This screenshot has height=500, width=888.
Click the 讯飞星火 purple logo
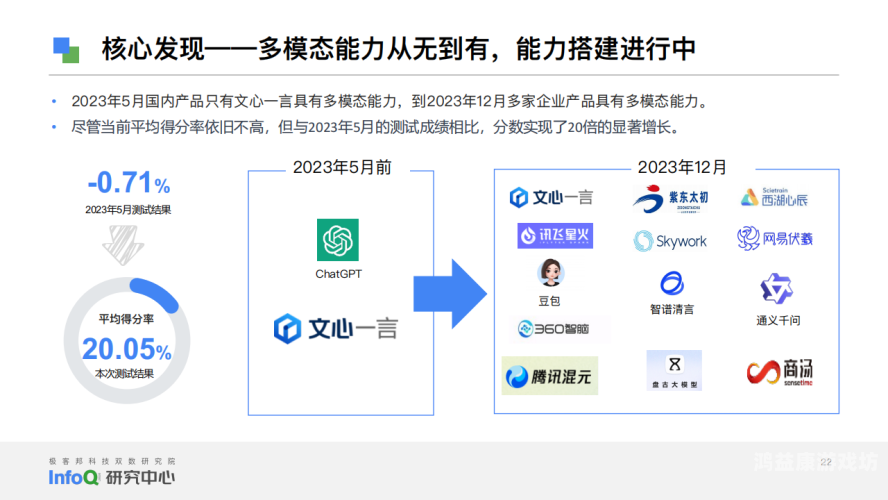[555, 236]
